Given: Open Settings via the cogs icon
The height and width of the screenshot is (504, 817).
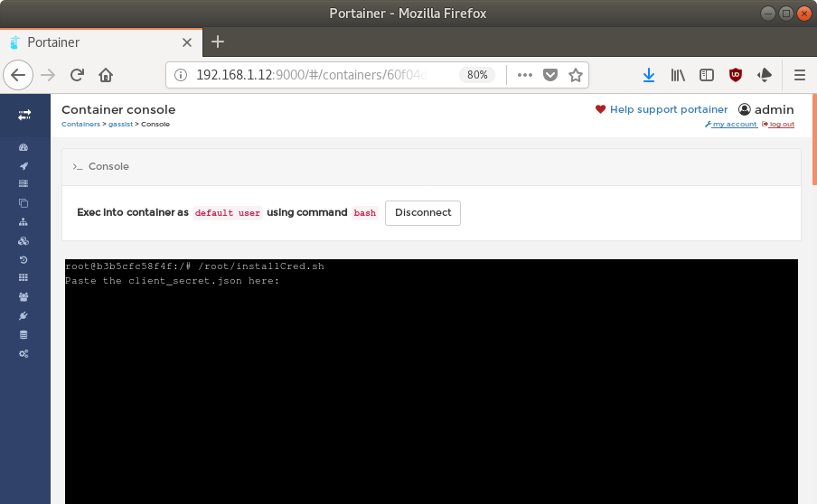Looking at the screenshot, I should (23, 353).
